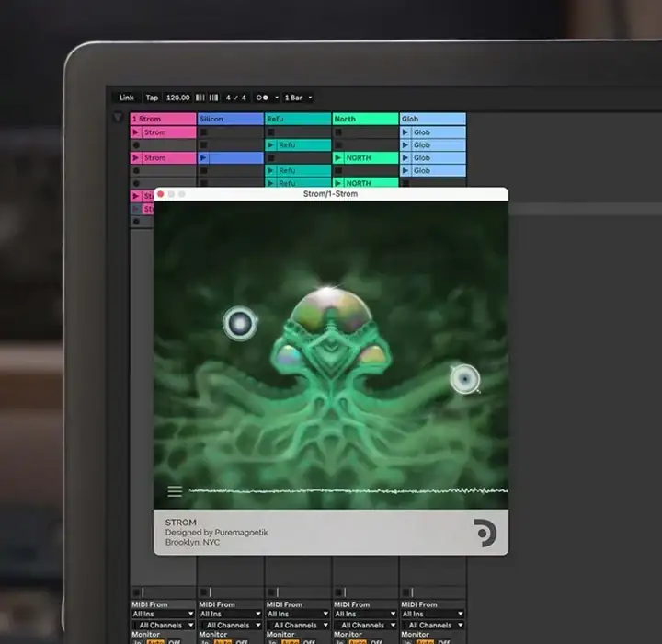Toggle the browser triangle left of track headers

119,118
